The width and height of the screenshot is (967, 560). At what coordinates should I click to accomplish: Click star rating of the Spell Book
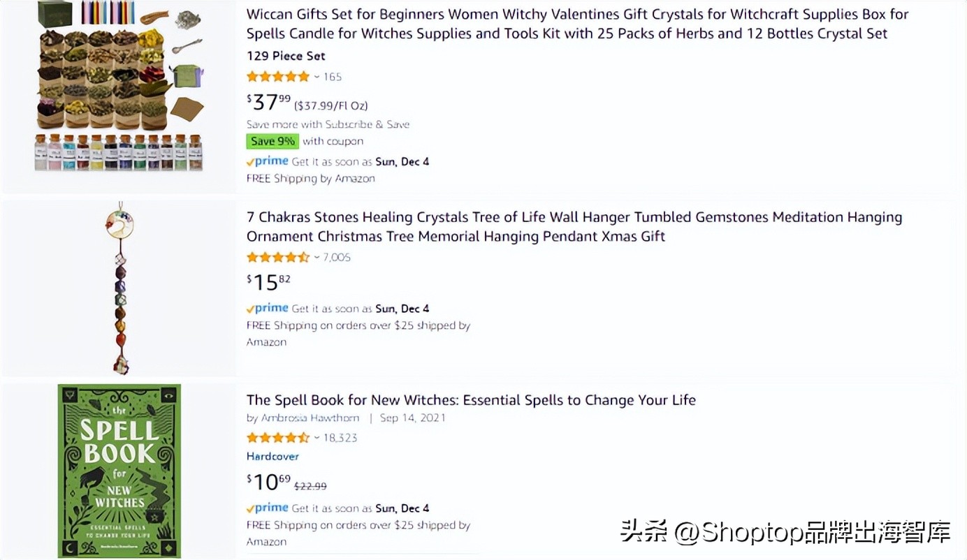tap(277, 438)
